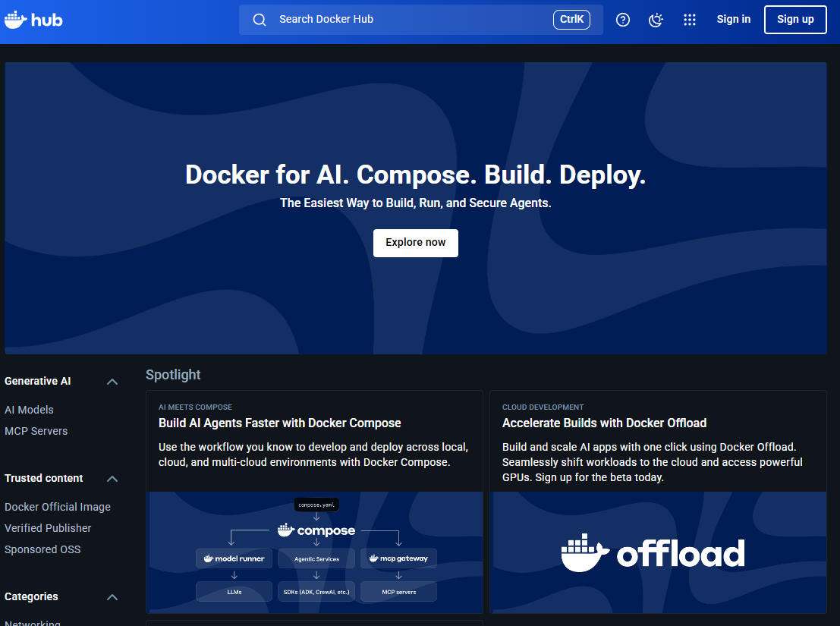
Task: Open the help question mark icon
Action: click(x=622, y=20)
